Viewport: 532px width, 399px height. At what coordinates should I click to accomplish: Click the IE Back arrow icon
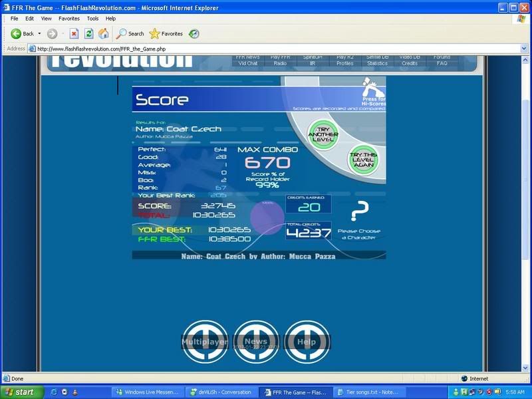pyautogui.click(x=16, y=33)
